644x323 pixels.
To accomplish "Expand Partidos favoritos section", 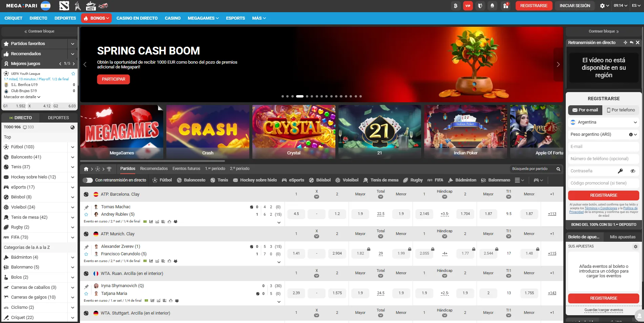I will point(72,44).
